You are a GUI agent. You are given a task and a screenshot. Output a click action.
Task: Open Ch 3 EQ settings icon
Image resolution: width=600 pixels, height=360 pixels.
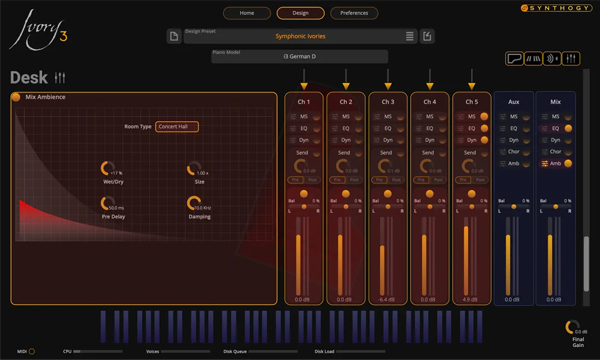coord(377,129)
